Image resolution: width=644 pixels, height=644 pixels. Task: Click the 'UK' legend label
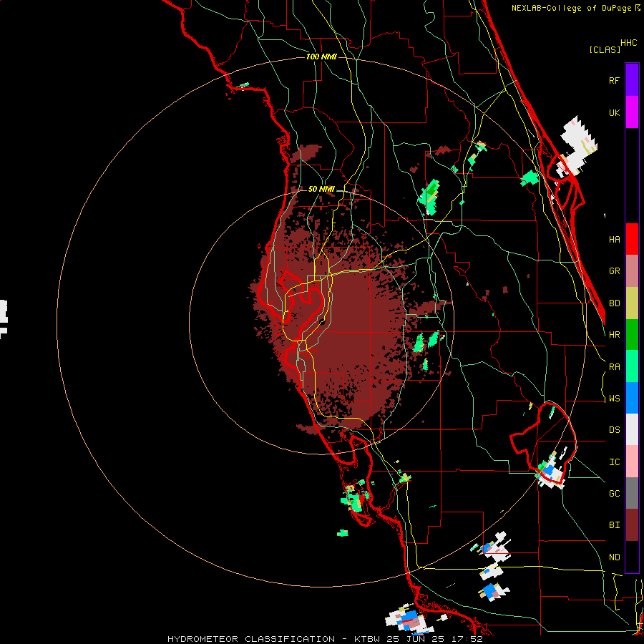[614, 112]
